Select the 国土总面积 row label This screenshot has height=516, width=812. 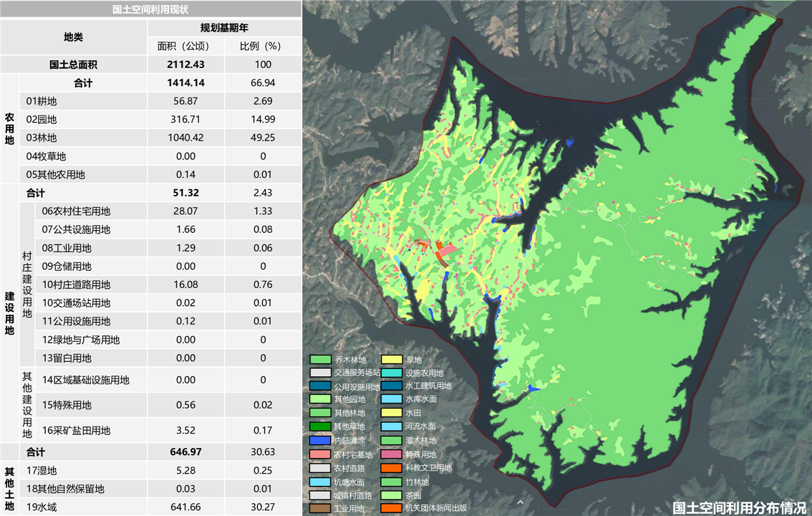pyautogui.click(x=74, y=64)
